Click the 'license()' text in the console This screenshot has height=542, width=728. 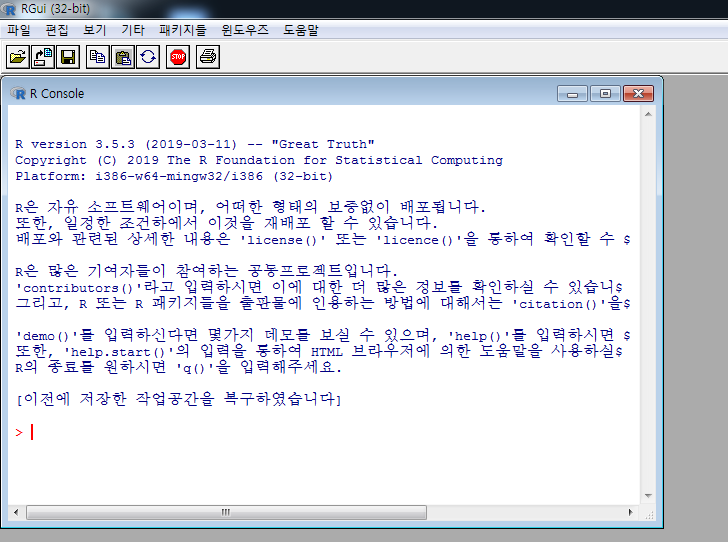pos(281,240)
